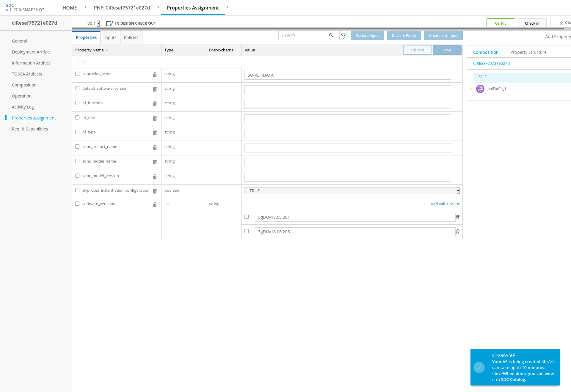This screenshot has width=571, height=392.
Task: Open the Property Structure tab
Action: coord(528,52)
